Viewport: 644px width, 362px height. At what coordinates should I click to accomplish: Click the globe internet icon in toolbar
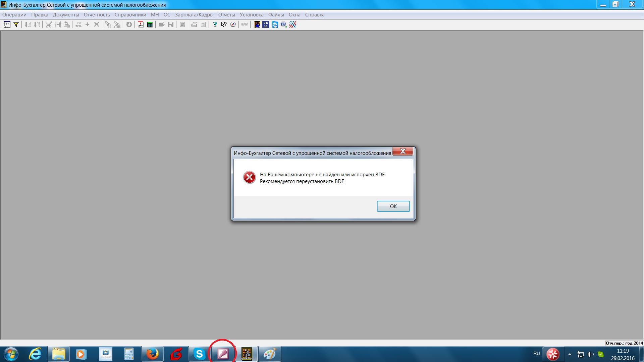click(284, 24)
